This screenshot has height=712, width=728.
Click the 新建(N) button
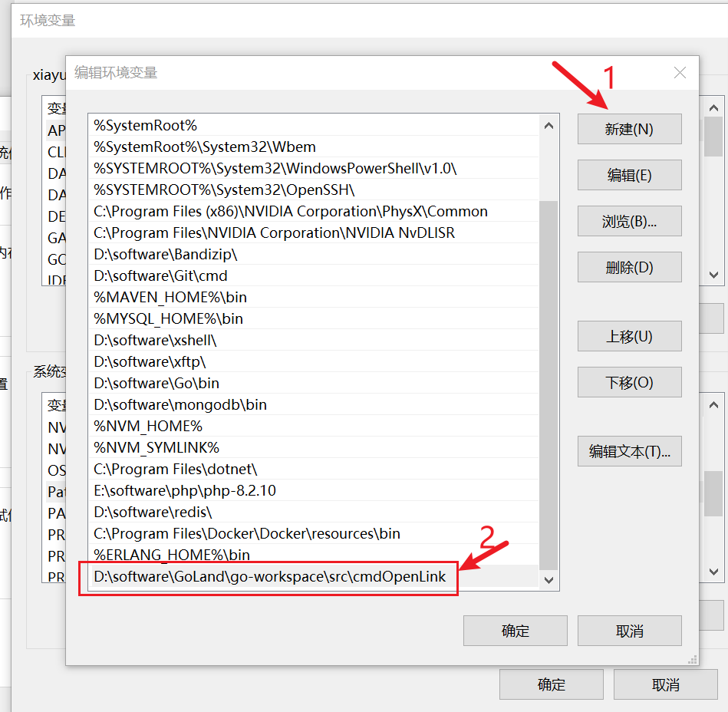pos(629,129)
